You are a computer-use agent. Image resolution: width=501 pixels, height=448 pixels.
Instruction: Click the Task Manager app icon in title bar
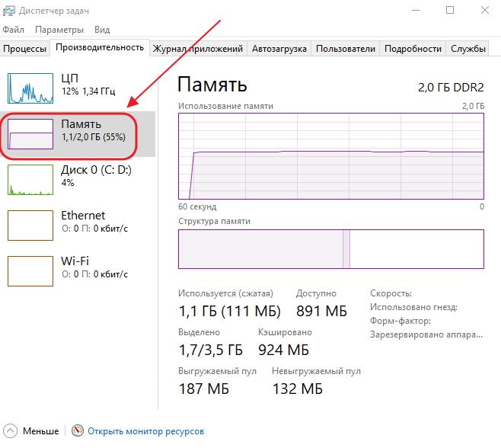(9, 11)
